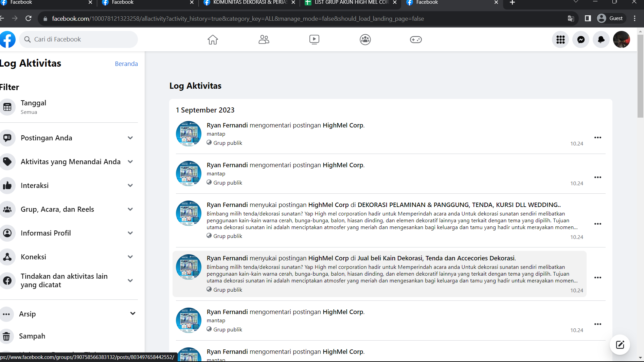Viewport: 644px width, 362px height.
Task: Open the Friends icon in top navigation
Action: 264,39
